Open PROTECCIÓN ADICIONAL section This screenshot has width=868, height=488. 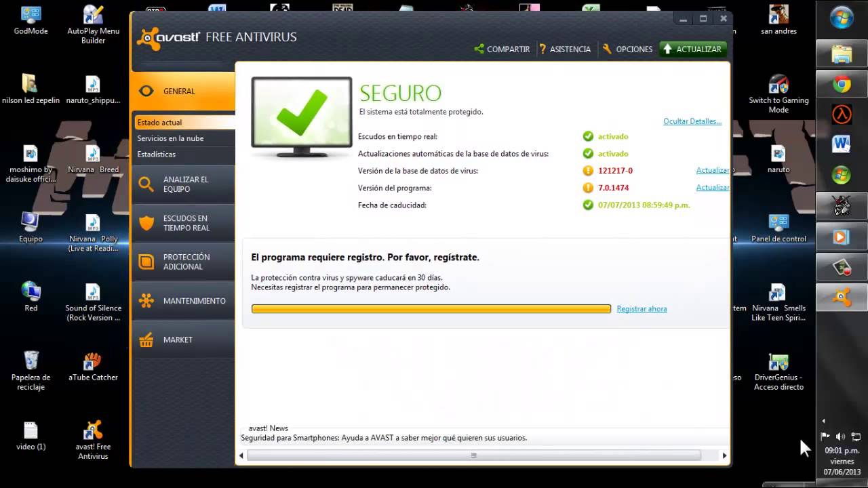click(183, 262)
